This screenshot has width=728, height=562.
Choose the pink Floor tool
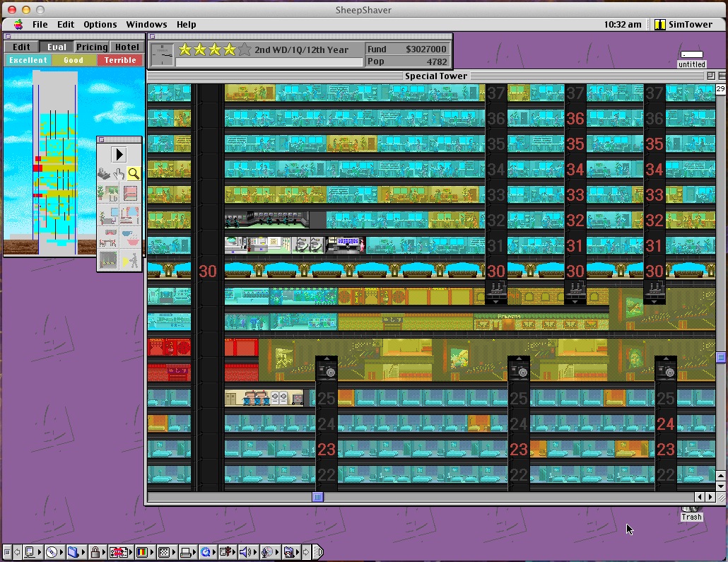tap(131, 194)
